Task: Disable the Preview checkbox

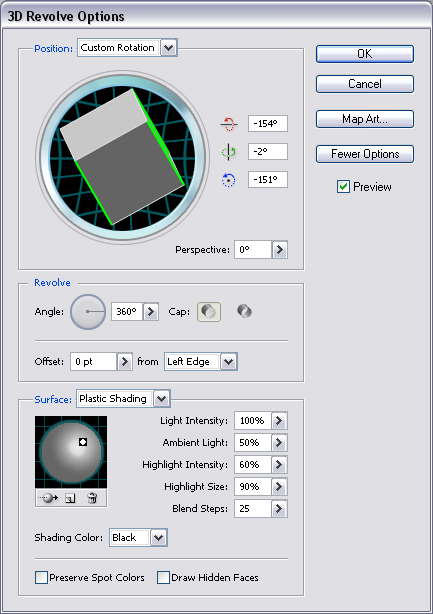Action: tap(343, 187)
